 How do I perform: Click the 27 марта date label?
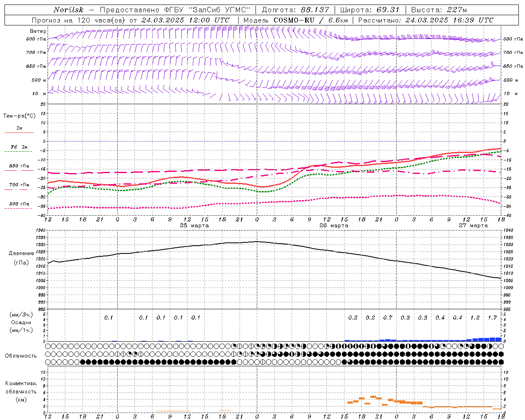(x=473, y=226)
